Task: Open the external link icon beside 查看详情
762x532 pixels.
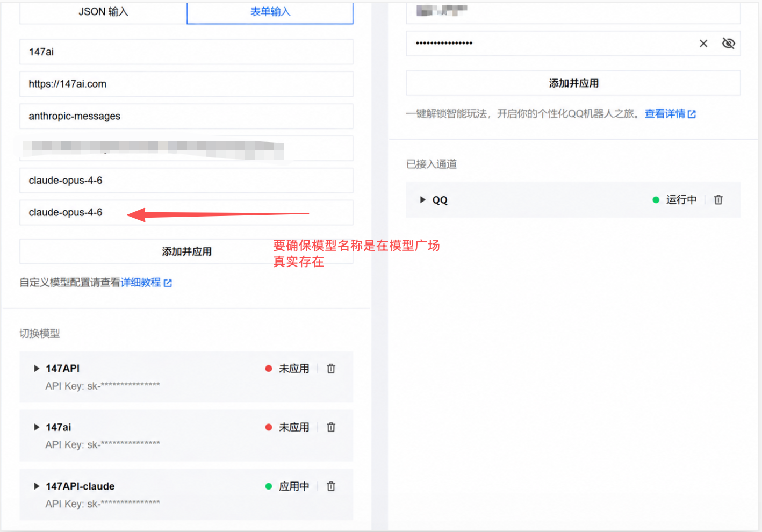Action: point(692,114)
